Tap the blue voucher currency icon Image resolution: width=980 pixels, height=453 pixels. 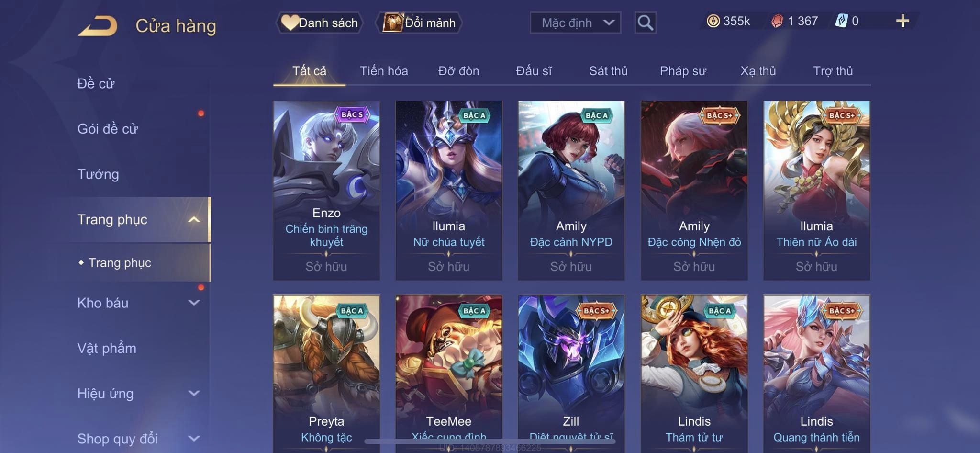pyautogui.click(x=842, y=21)
